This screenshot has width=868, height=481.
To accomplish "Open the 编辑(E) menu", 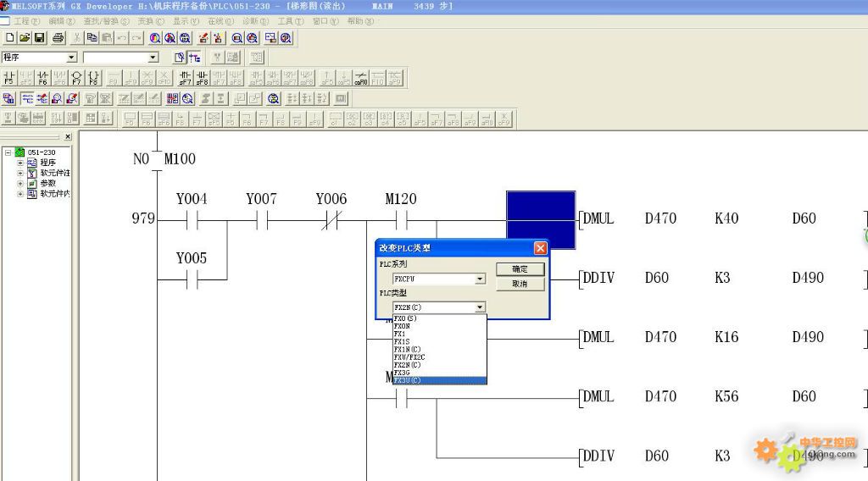I will coord(61,21).
